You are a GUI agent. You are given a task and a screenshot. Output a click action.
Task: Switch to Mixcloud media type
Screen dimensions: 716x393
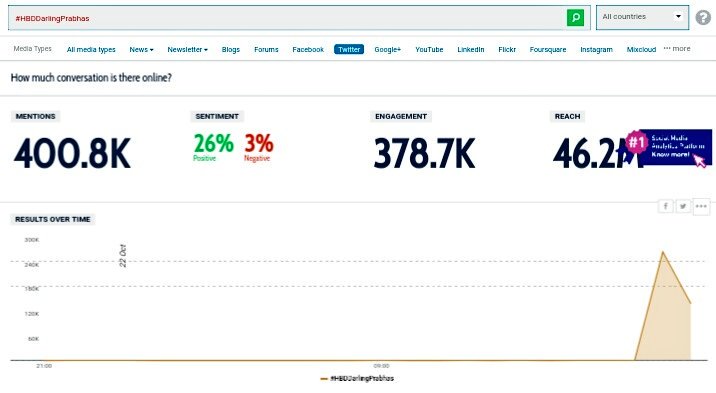click(641, 49)
